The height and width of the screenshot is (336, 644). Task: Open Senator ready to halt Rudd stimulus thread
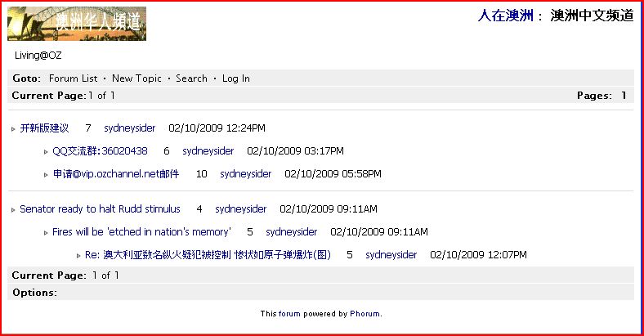click(100, 209)
